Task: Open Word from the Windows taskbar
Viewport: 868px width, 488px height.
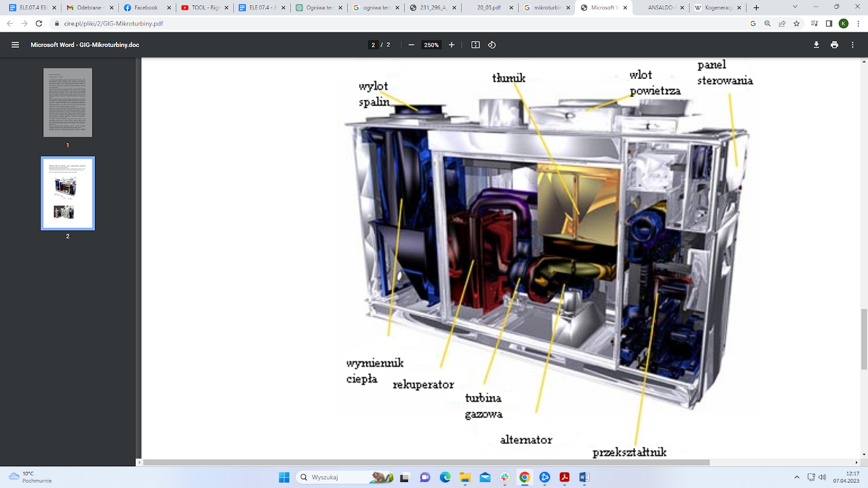Action: pyautogui.click(x=584, y=477)
